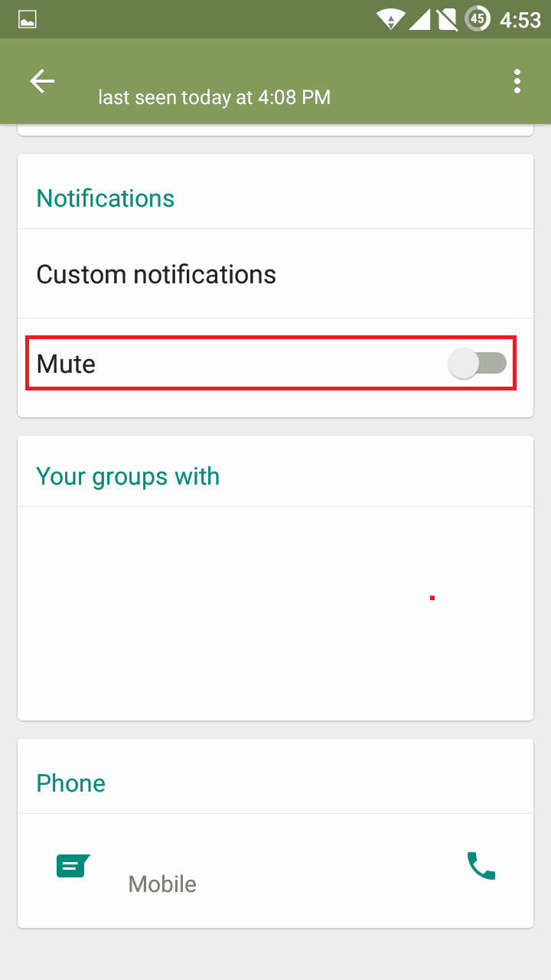The image size is (551, 980).
Task: Go back using the arrow icon
Action: (x=42, y=81)
